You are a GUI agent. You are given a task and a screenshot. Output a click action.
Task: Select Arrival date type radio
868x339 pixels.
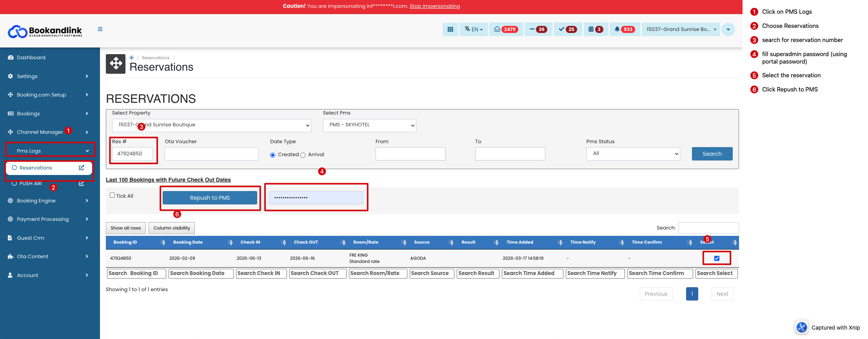point(303,155)
